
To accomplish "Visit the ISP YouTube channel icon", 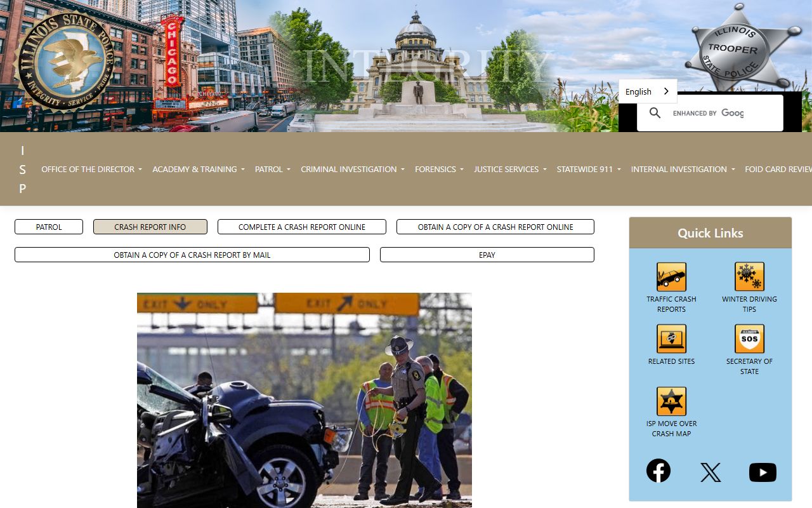I will pyautogui.click(x=763, y=472).
